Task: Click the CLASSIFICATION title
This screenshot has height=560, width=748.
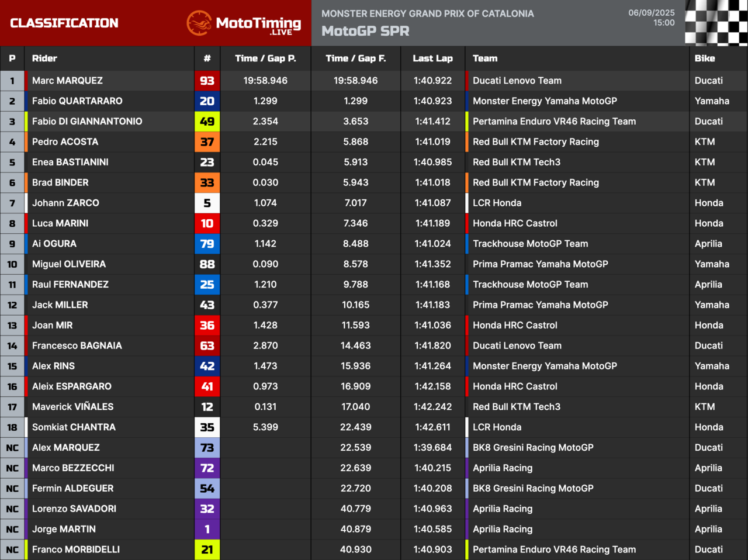Action: [x=64, y=23]
